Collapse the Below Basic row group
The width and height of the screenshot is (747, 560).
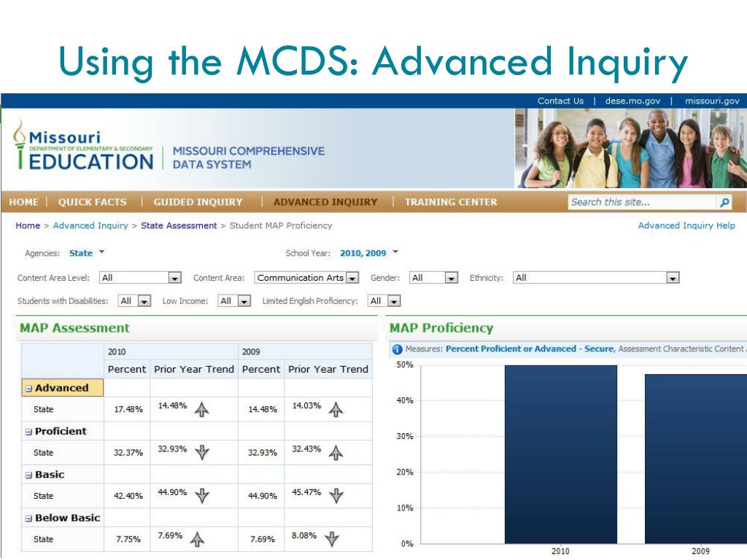click(28, 518)
